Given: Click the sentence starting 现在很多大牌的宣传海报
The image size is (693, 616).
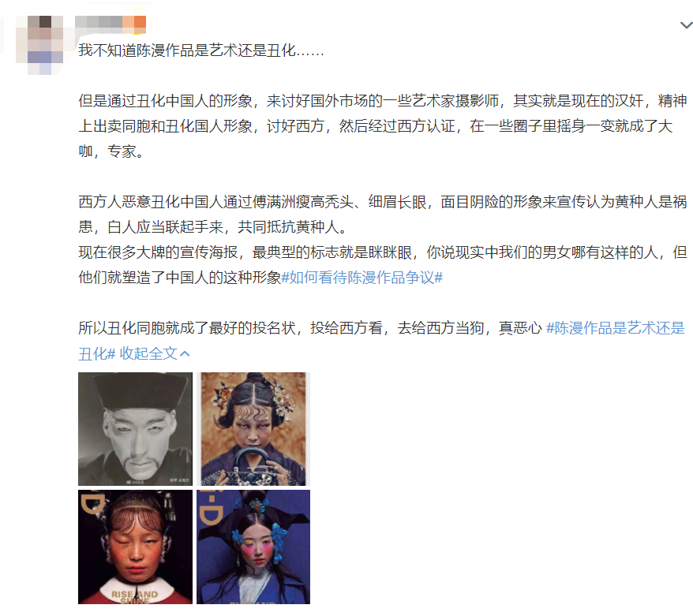Looking at the screenshot, I should pos(383,265).
